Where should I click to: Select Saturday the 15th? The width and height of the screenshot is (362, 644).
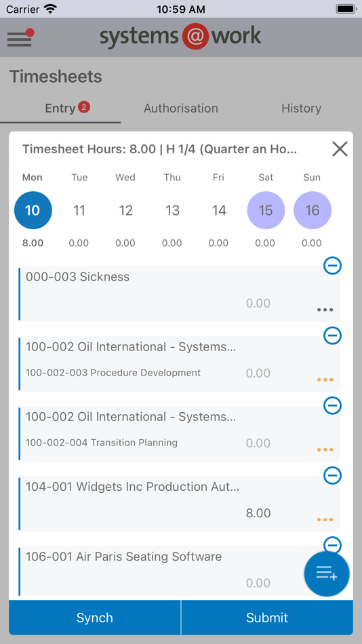[266, 210]
